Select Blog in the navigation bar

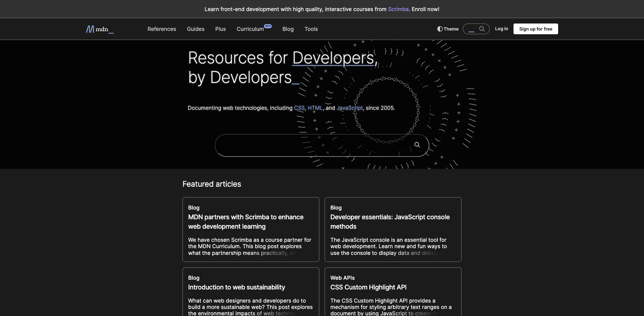(x=288, y=29)
